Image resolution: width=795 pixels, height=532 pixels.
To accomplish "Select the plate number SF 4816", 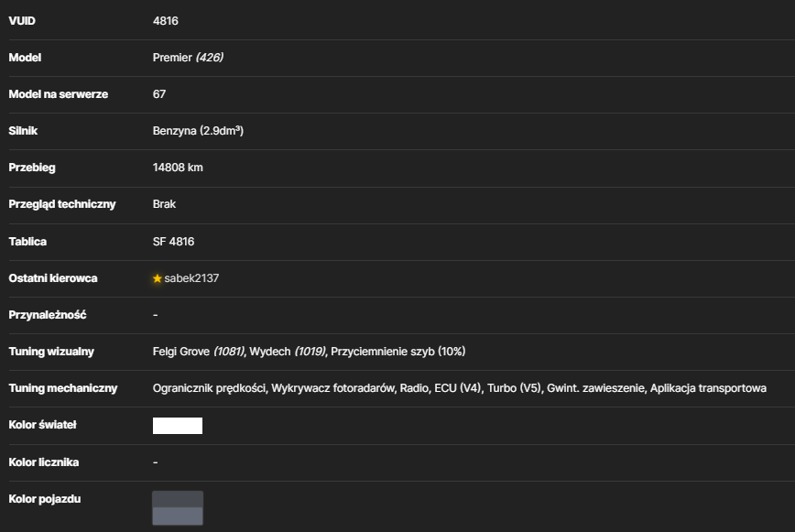I will pyautogui.click(x=173, y=242).
